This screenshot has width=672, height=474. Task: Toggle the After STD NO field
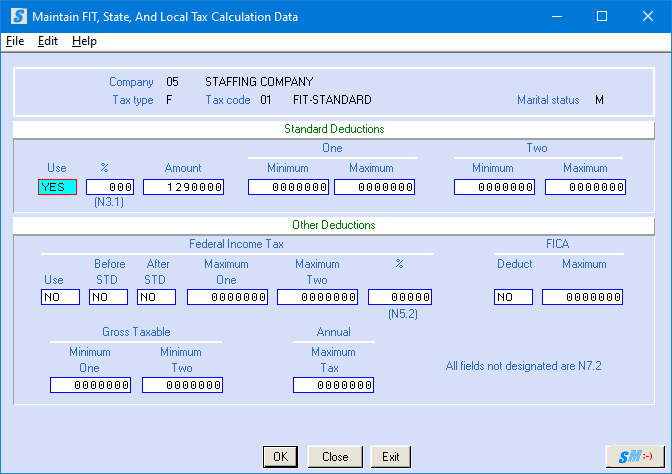coord(157,297)
